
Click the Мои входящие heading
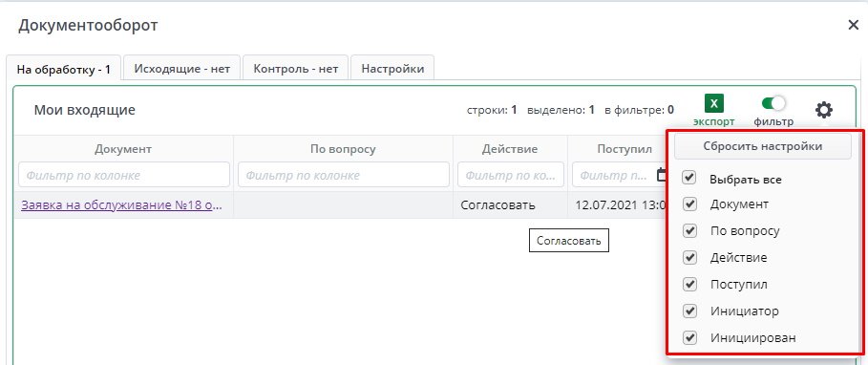[85, 110]
